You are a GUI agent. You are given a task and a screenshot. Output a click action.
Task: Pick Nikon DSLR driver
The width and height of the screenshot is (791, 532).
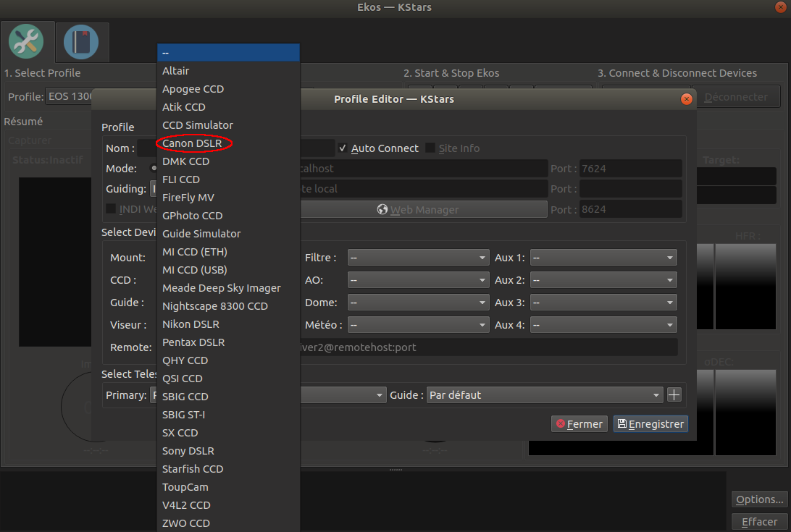pyautogui.click(x=228, y=324)
